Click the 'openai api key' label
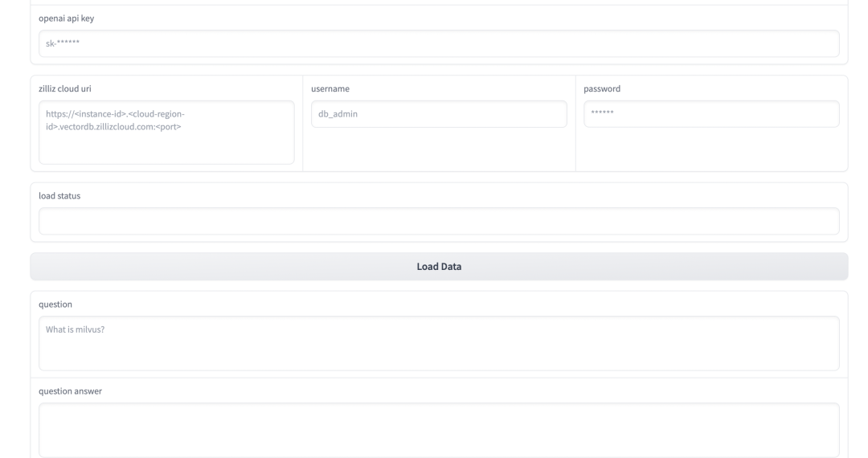This screenshot has width=868, height=458. click(67, 18)
